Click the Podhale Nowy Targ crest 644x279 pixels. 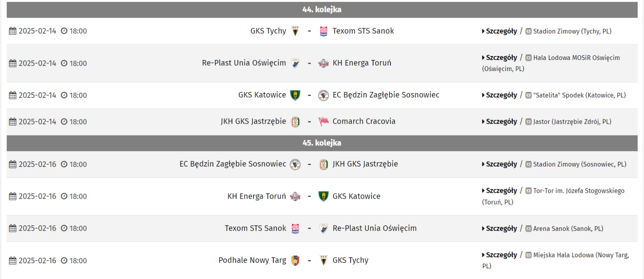point(295,260)
